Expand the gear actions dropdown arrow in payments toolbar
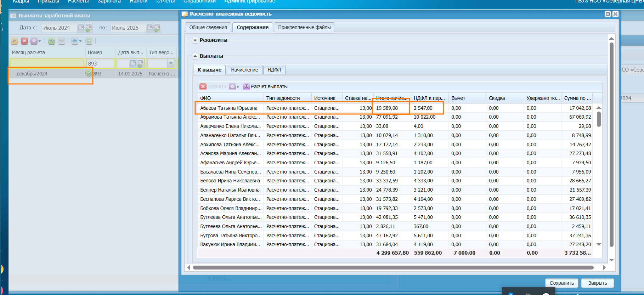This screenshot has width=644, height=295. (40, 41)
